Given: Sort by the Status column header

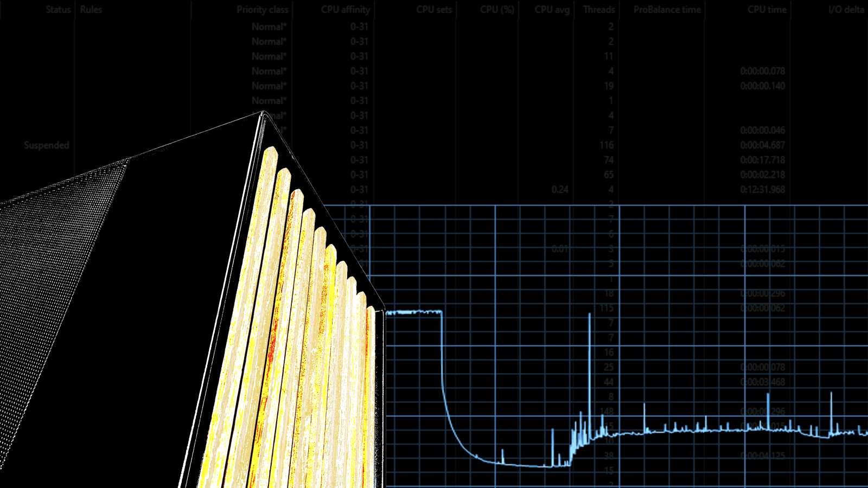Looking at the screenshot, I should tap(58, 10).
